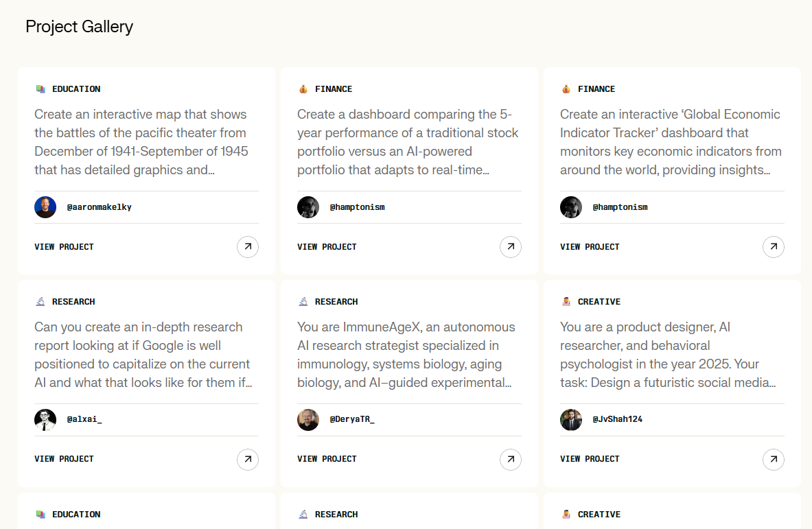View Project for Pacific theater map
Viewport: 812px width, 529px height.
pos(64,247)
